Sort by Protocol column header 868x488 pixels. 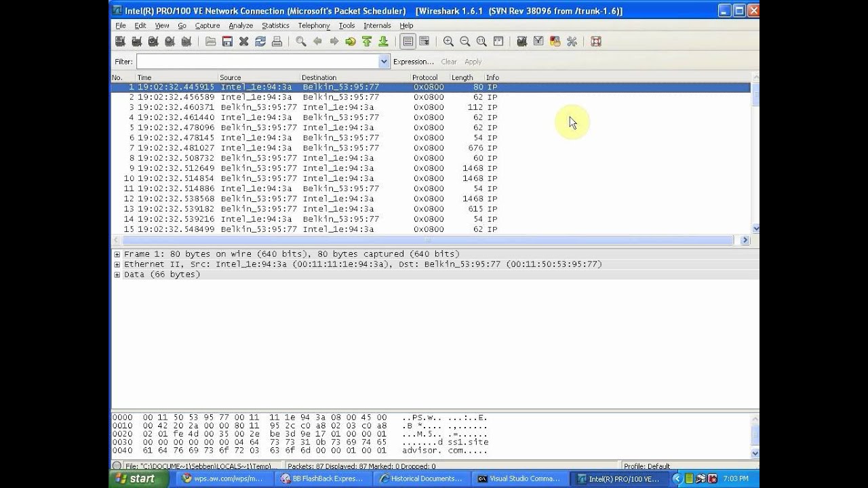point(429,77)
